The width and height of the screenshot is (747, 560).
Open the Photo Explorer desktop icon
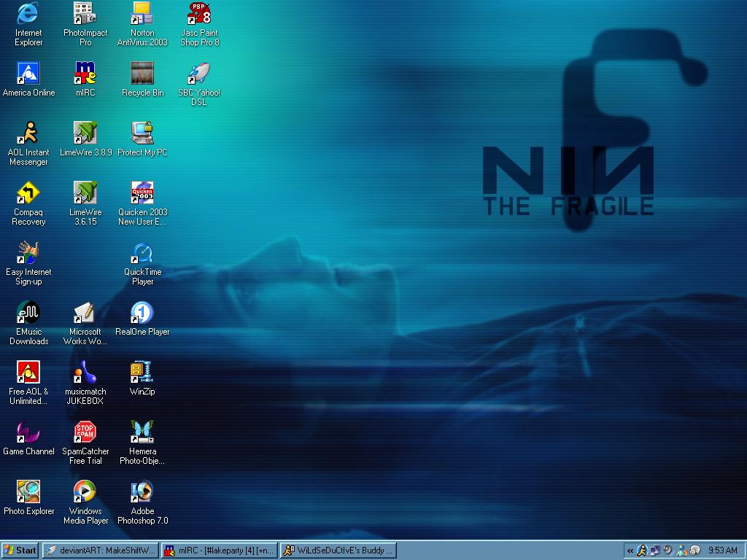click(x=28, y=492)
